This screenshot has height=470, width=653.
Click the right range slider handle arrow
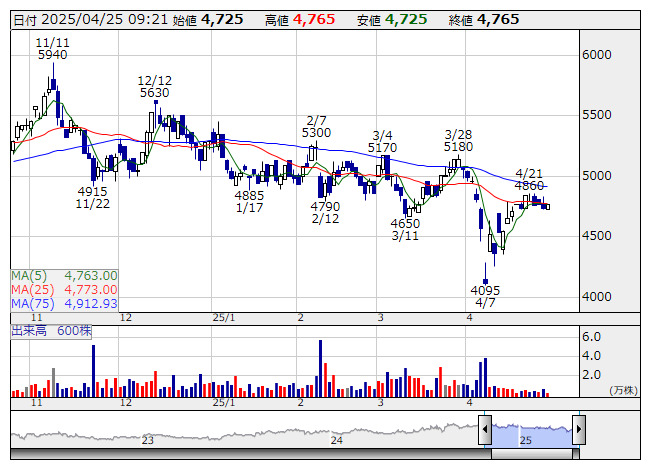(579, 430)
